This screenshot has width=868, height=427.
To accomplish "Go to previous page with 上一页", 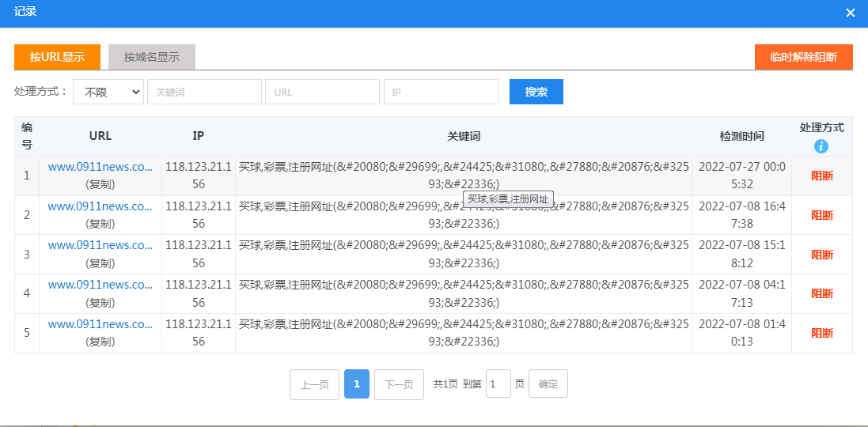I will pos(314,384).
